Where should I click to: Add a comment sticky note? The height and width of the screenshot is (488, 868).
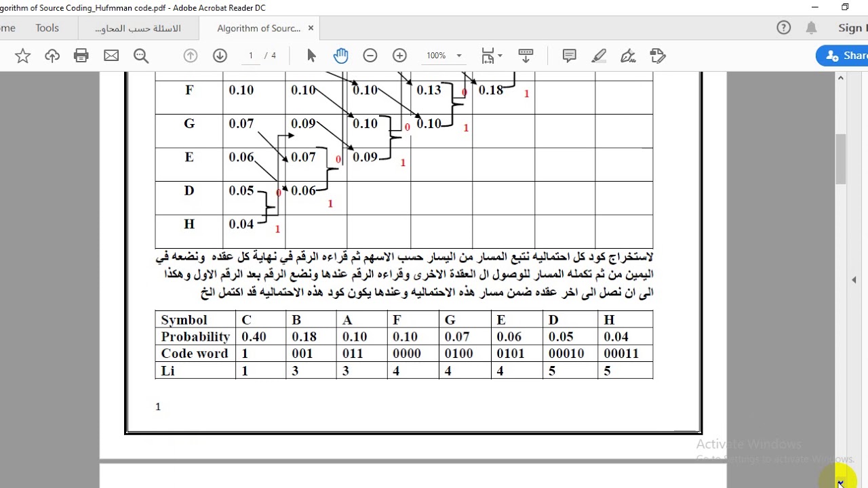coord(570,56)
